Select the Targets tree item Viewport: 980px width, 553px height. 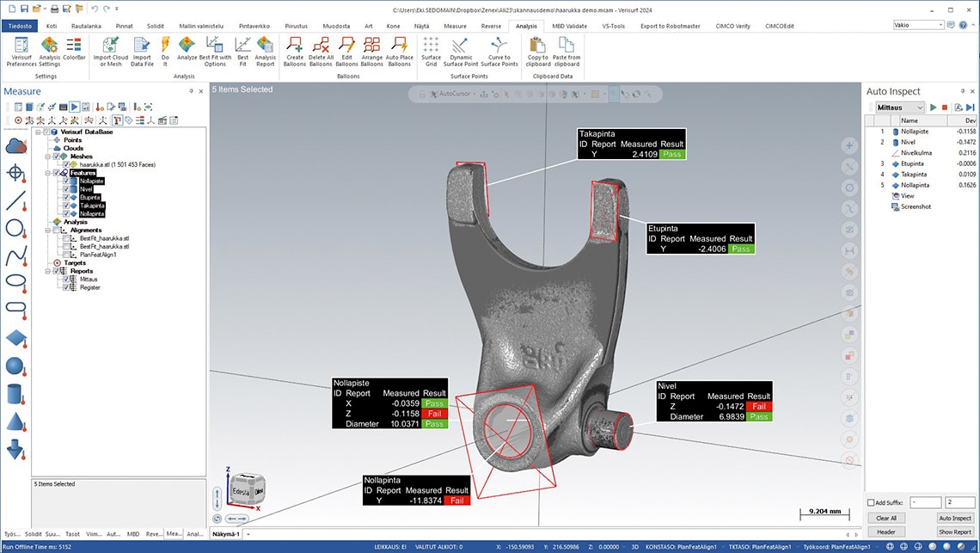coord(75,263)
